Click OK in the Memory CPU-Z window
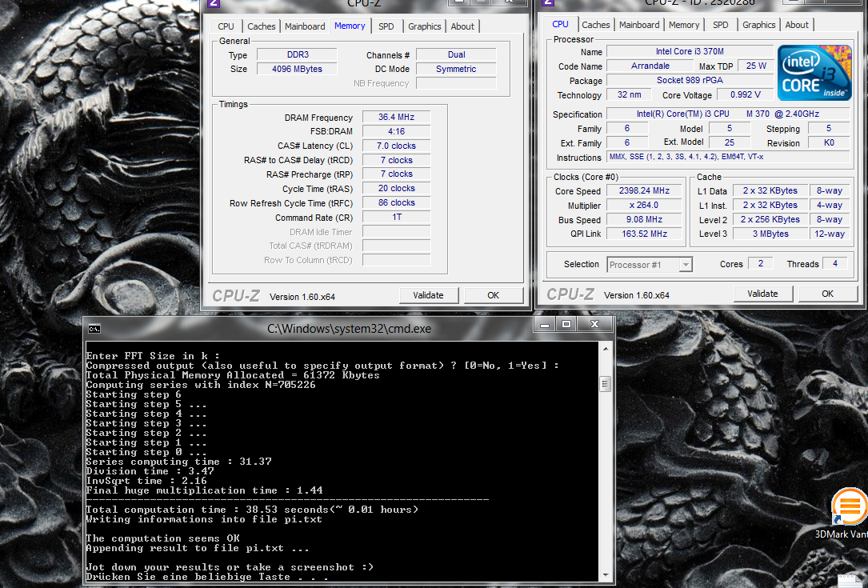This screenshot has width=868, height=588. [x=494, y=295]
